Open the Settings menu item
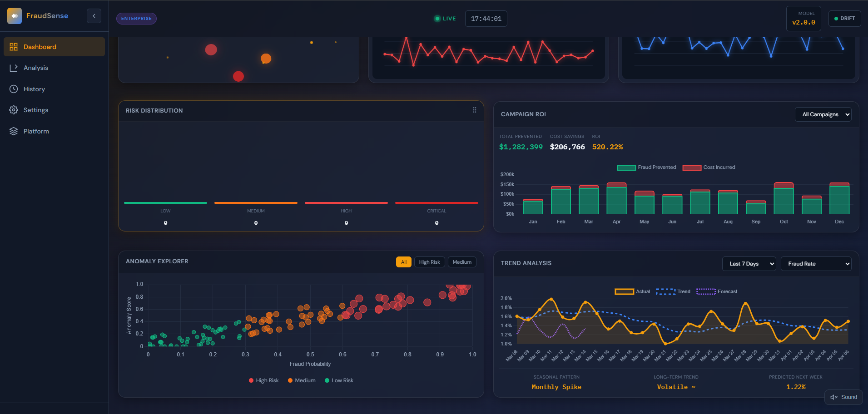The height and width of the screenshot is (414, 868). point(54,110)
